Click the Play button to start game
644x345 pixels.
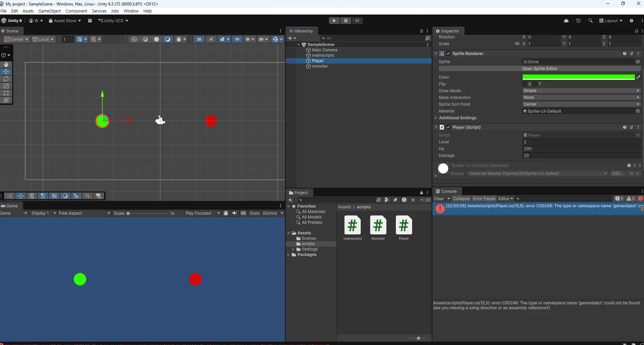click(334, 21)
